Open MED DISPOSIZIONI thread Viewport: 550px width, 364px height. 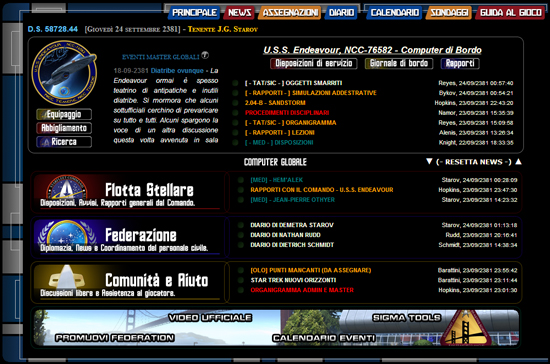coord(279,142)
